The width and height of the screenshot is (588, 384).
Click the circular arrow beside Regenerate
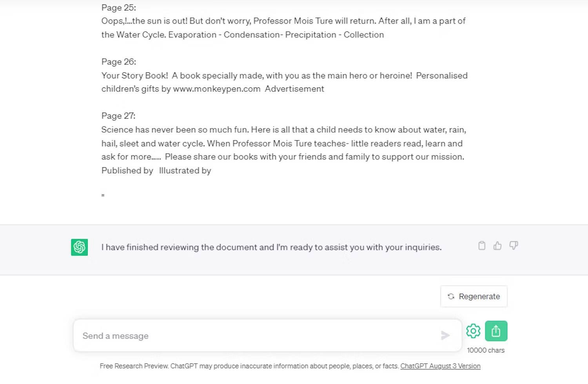click(451, 297)
